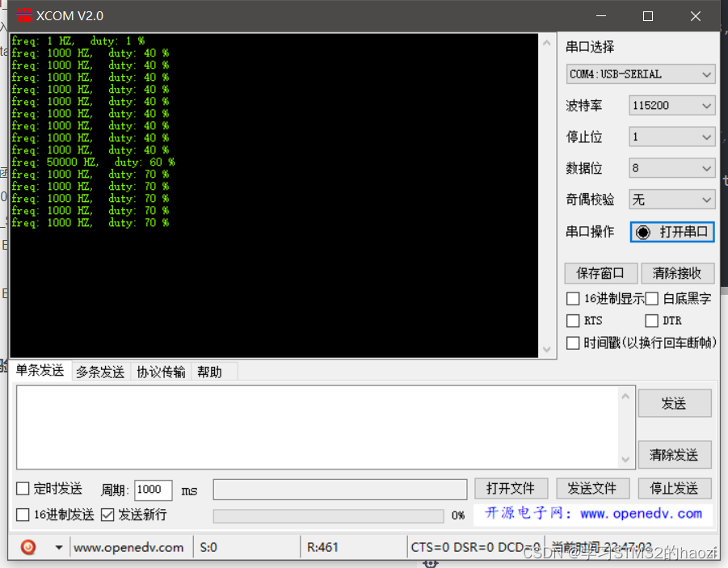Image resolution: width=728 pixels, height=568 pixels.
Task: Click the 打开文件 button
Action: tap(511, 489)
